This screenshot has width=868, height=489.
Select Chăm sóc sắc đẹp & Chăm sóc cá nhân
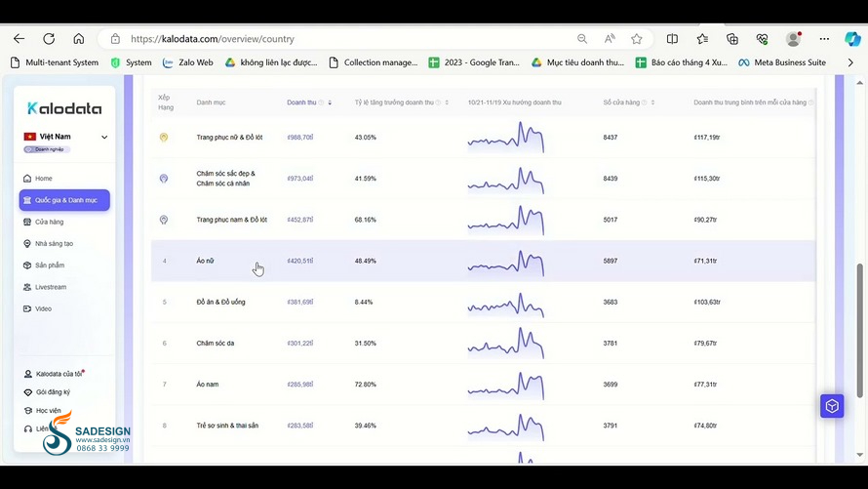(226, 179)
